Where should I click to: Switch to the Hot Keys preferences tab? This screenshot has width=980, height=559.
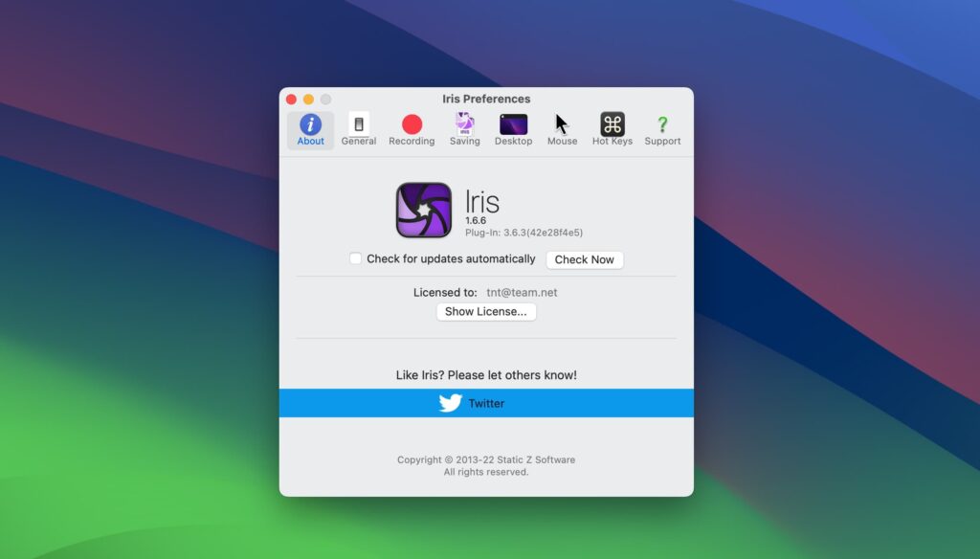(612, 128)
